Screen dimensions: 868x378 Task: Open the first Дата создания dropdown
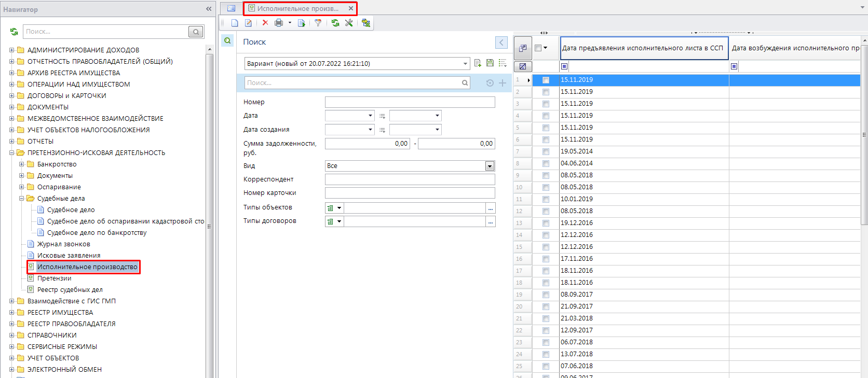(x=370, y=130)
